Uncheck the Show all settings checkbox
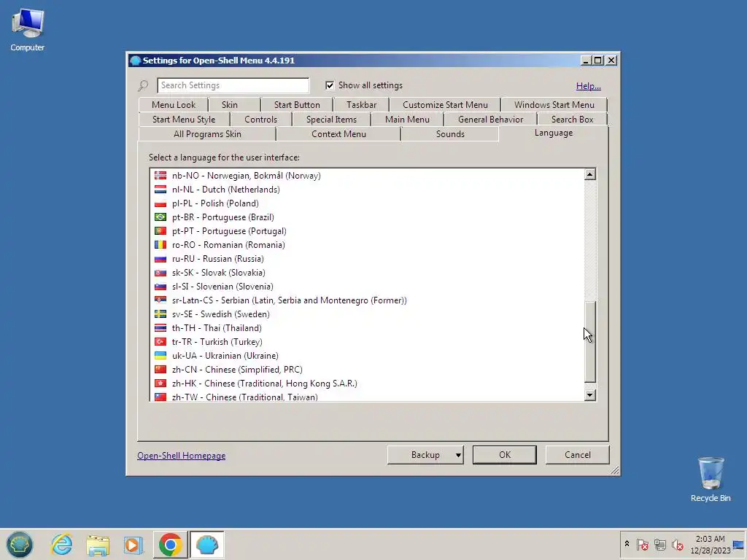Viewport: 747px width, 560px height. (330, 85)
